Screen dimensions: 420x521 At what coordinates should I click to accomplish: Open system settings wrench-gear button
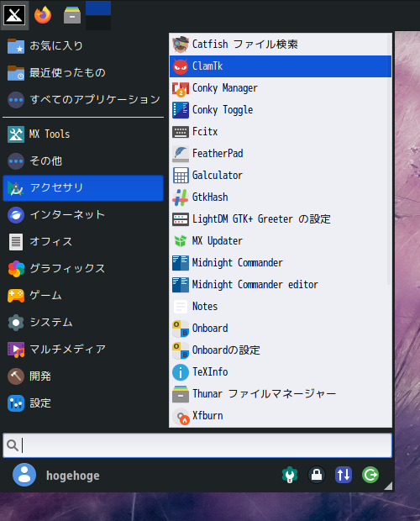coord(290,475)
